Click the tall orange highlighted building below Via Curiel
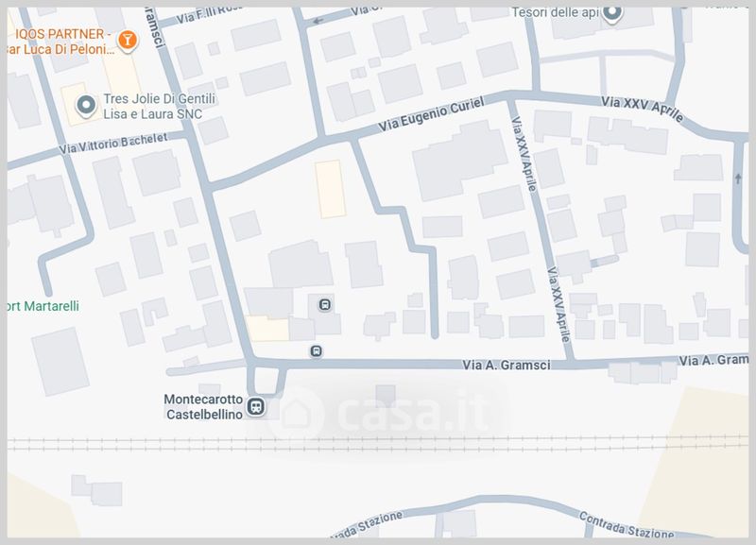The height and width of the screenshot is (545, 756). (329, 188)
